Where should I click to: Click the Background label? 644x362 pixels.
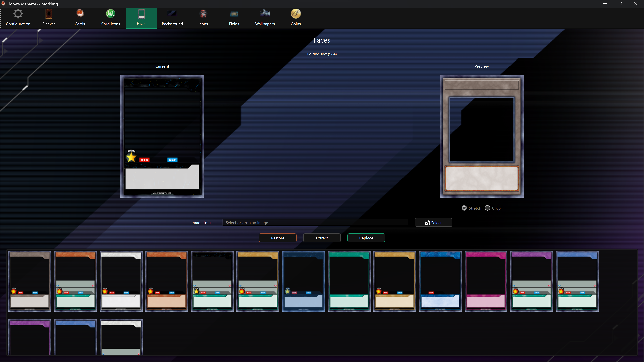point(172,24)
